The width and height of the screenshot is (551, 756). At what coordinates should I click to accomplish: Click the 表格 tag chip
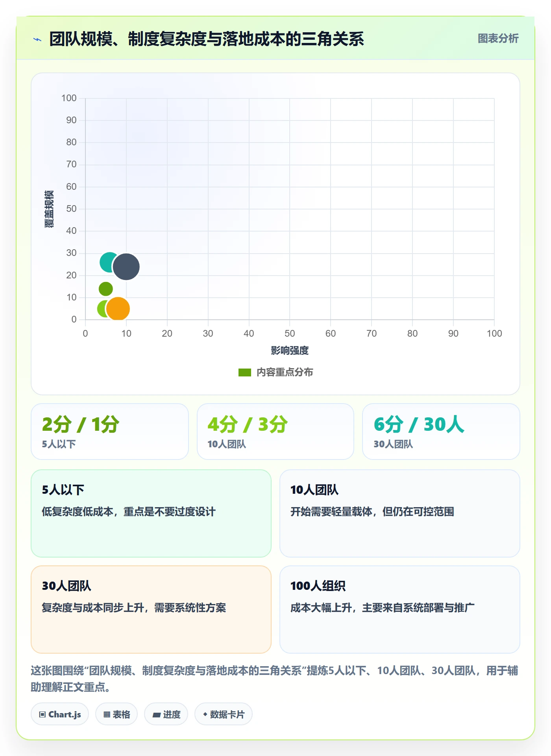(x=116, y=714)
